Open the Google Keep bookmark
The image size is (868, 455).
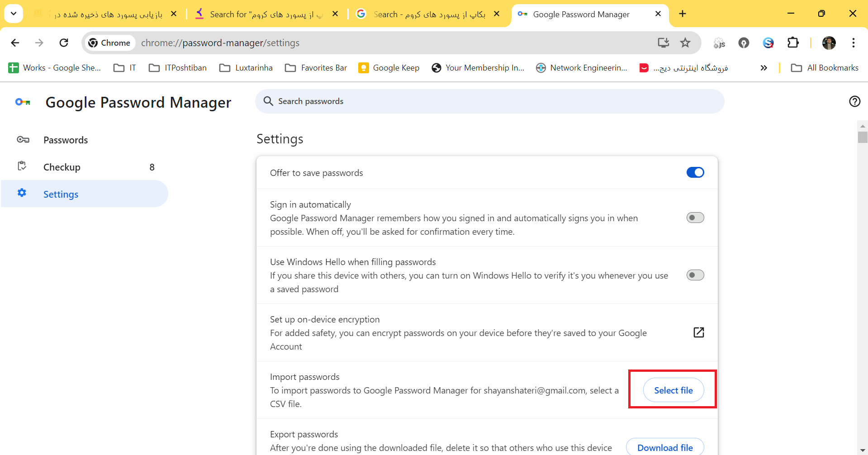click(389, 68)
